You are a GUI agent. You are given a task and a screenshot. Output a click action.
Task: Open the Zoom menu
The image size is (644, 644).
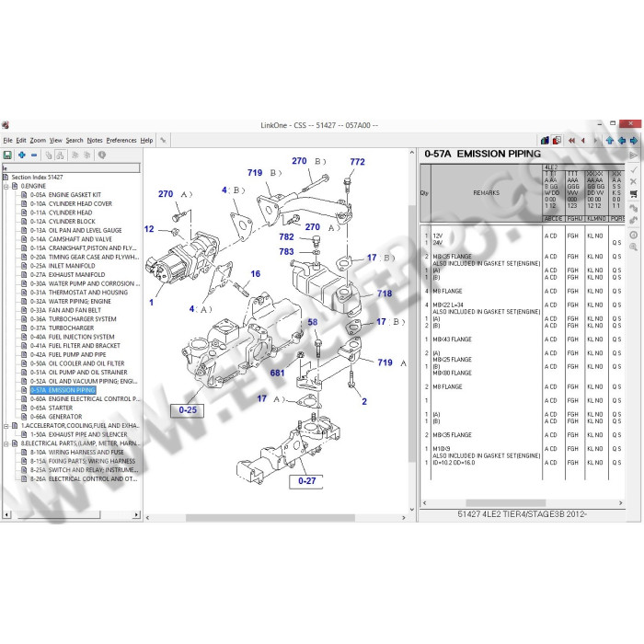[38, 141]
